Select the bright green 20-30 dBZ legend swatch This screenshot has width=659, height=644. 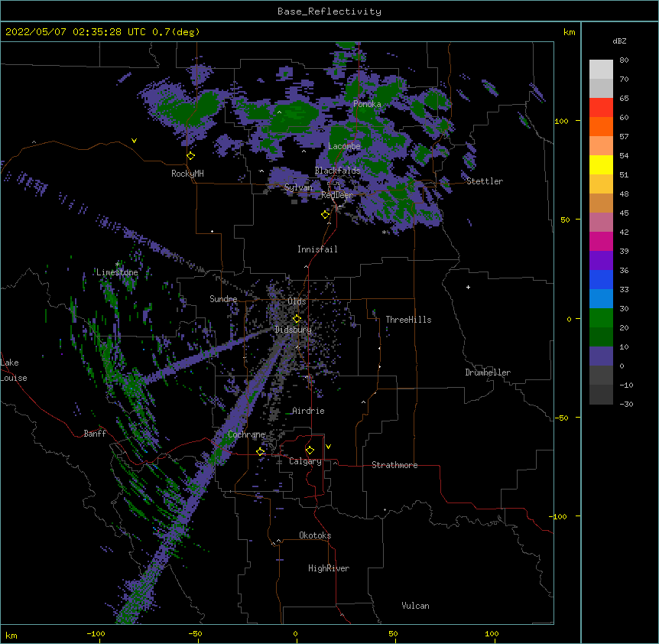(x=601, y=318)
